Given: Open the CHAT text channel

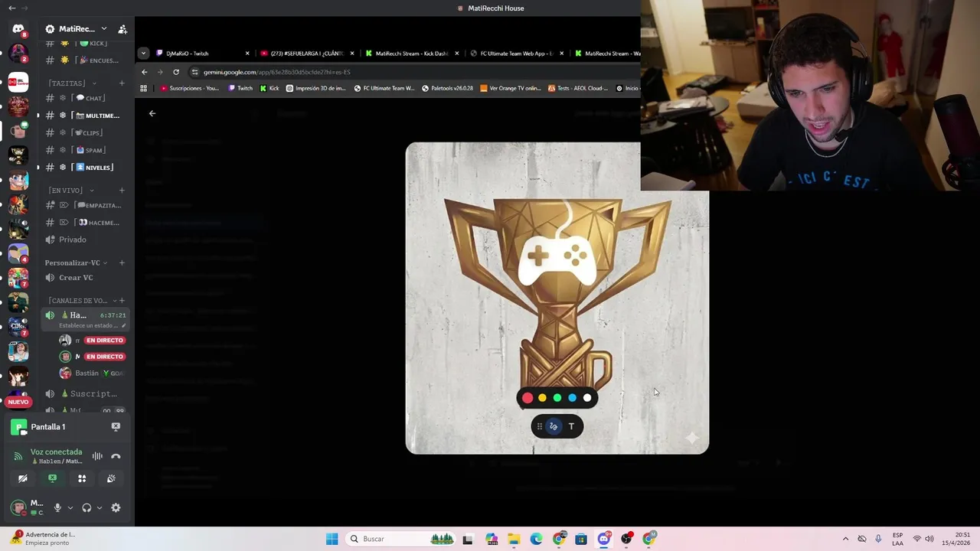Looking at the screenshot, I should [84, 98].
